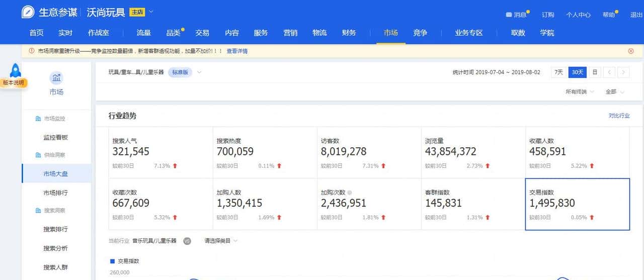Select the 30天 time range

point(578,72)
